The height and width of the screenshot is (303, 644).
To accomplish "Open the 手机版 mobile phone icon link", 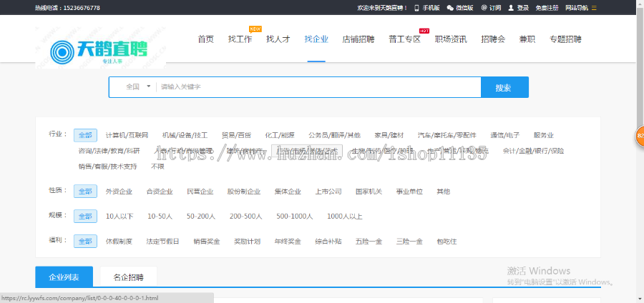I will (417, 8).
